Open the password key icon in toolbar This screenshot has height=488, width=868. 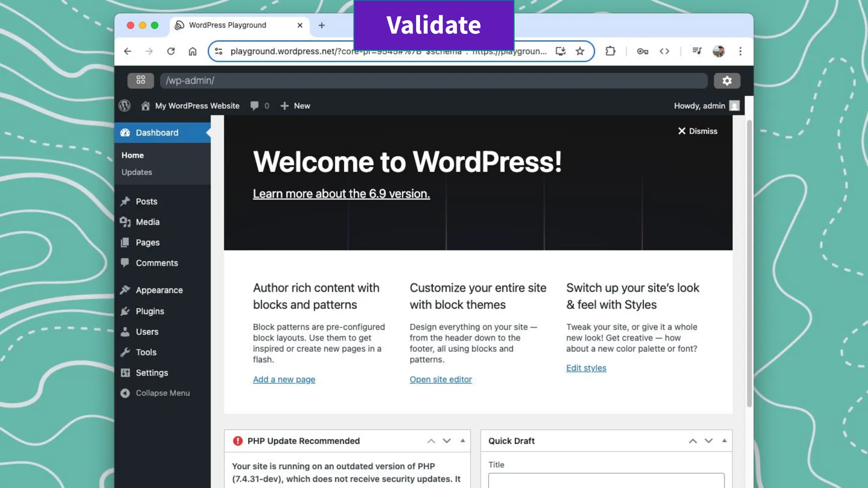[x=643, y=51]
